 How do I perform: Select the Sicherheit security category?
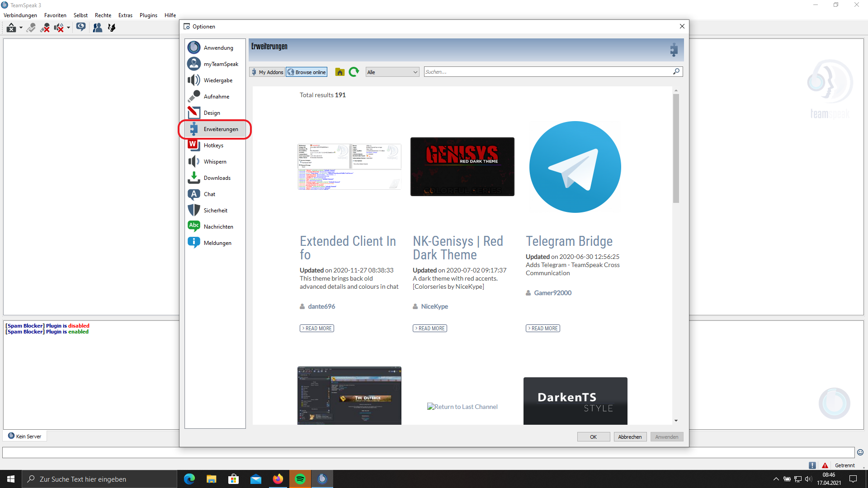[215, 210]
